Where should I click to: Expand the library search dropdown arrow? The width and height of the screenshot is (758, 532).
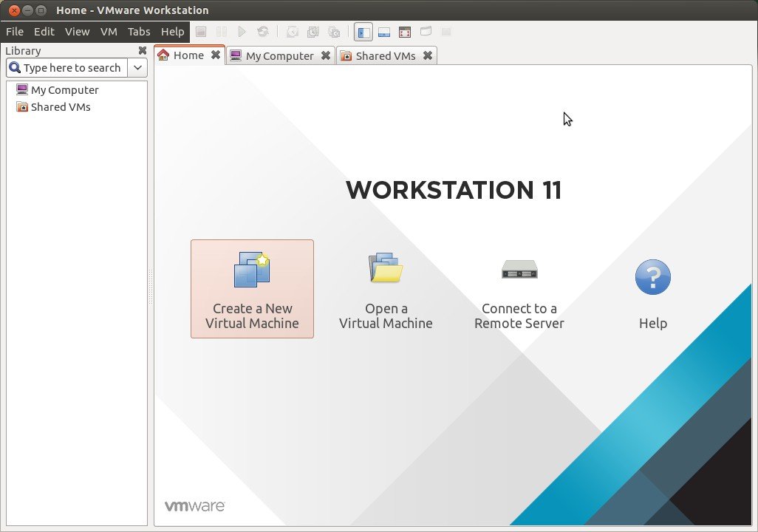pyautogui.click(x=137, y=68)
